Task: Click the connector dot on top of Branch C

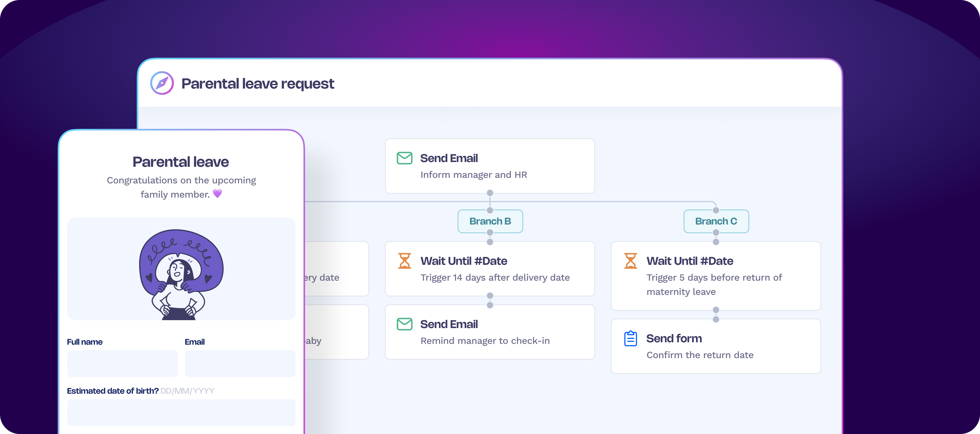Action: click(716, 210)
